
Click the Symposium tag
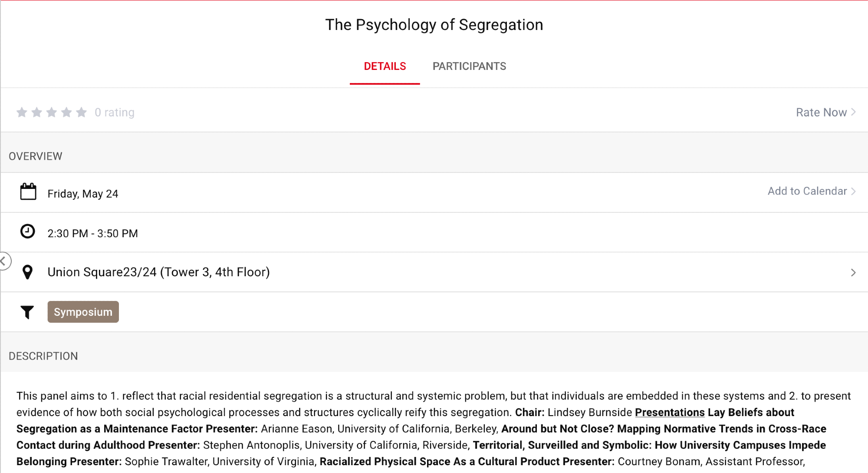tap(83, 312)
